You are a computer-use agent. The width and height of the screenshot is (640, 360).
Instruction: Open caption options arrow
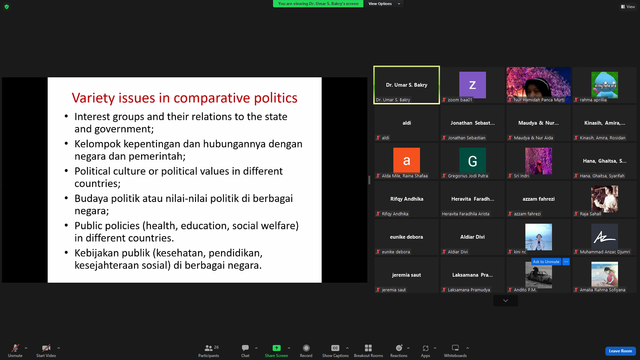click(347, 348)
